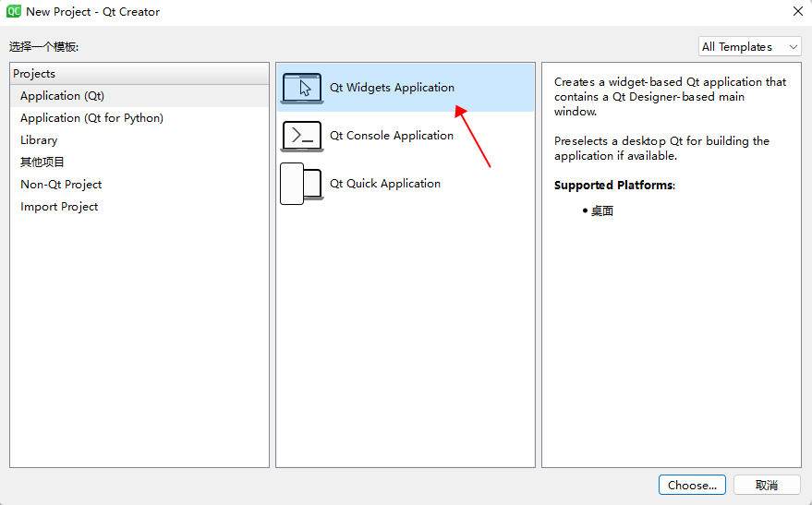The image size is (812, 505).
Task: Click the Qt Widgets Application laptop icon
Action: [x=302, y=88]
